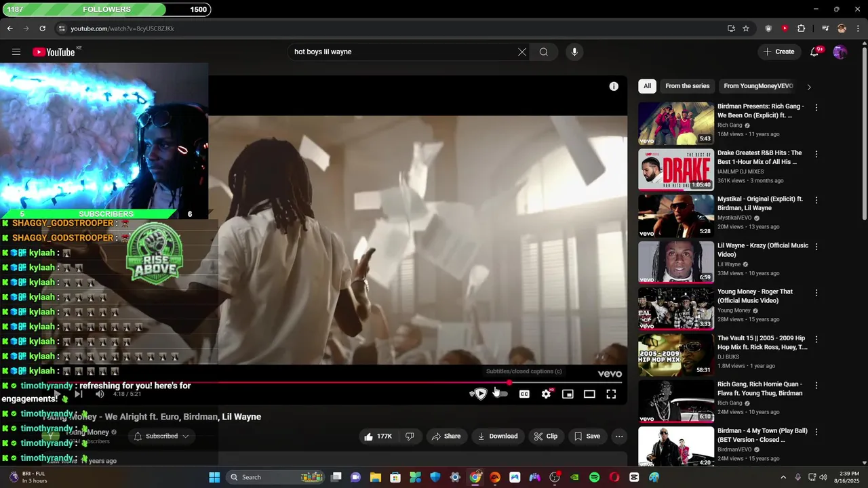Open File Explorer from the taskbar
This screenshot has width=868, height=488.
tap(376, 477)
